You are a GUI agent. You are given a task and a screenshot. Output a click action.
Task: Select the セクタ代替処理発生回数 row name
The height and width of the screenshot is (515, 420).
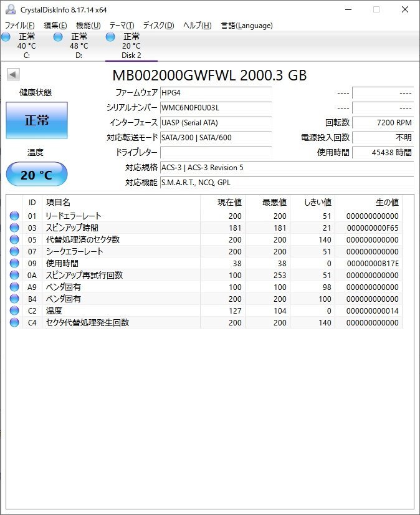click(87, 322)
